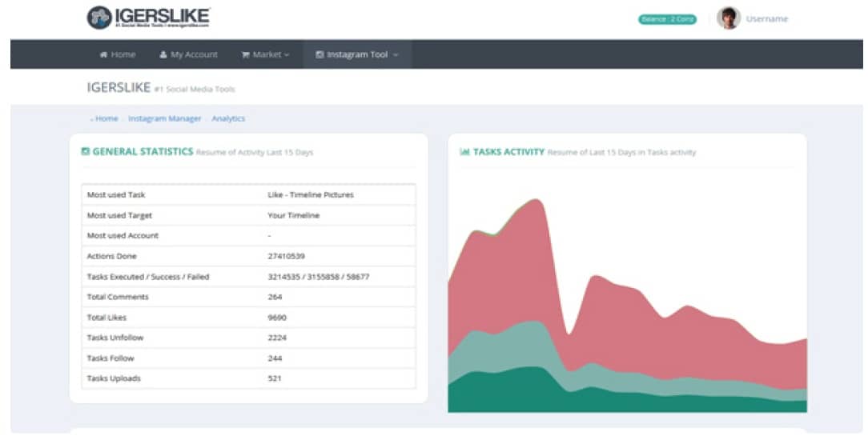Select the Tasks Uploads value 521

(274, 378)
